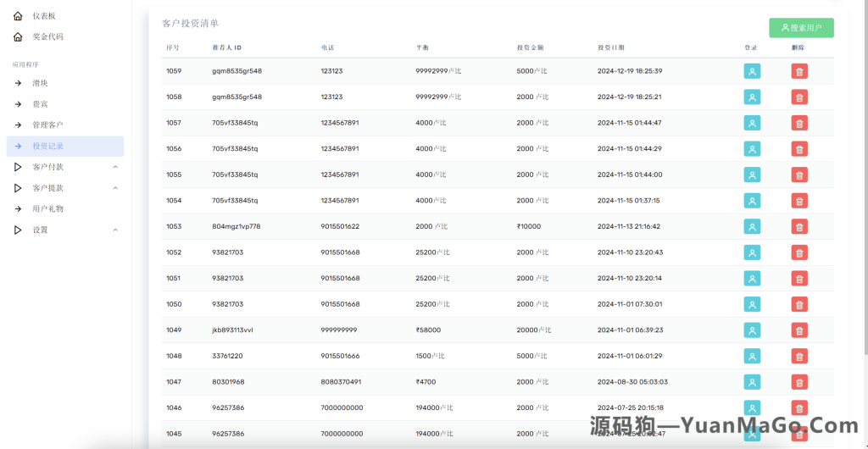Click the page vertical scrollbar
The width and height of the screenshot is (868, 449).
click(865, 177)
